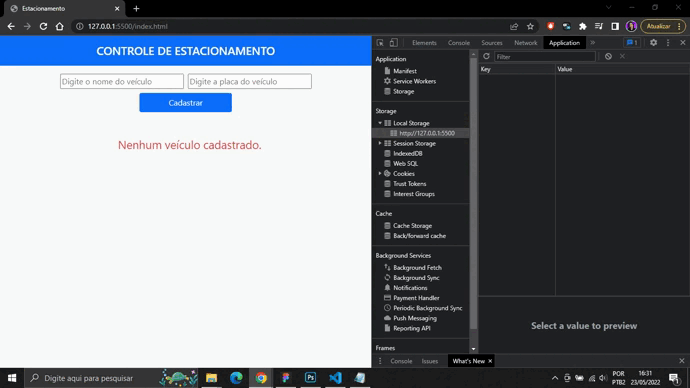Launch Visual Studio Code from the taskbar

click(335, 378)
